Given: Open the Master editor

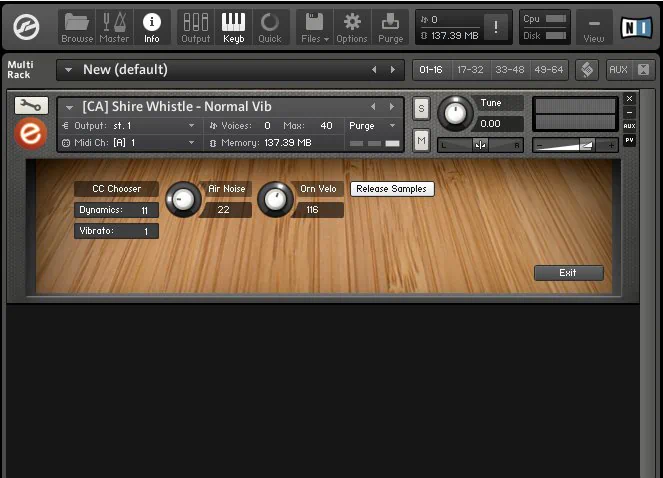Looking at the screenshot, I should [x=114, y=27].
